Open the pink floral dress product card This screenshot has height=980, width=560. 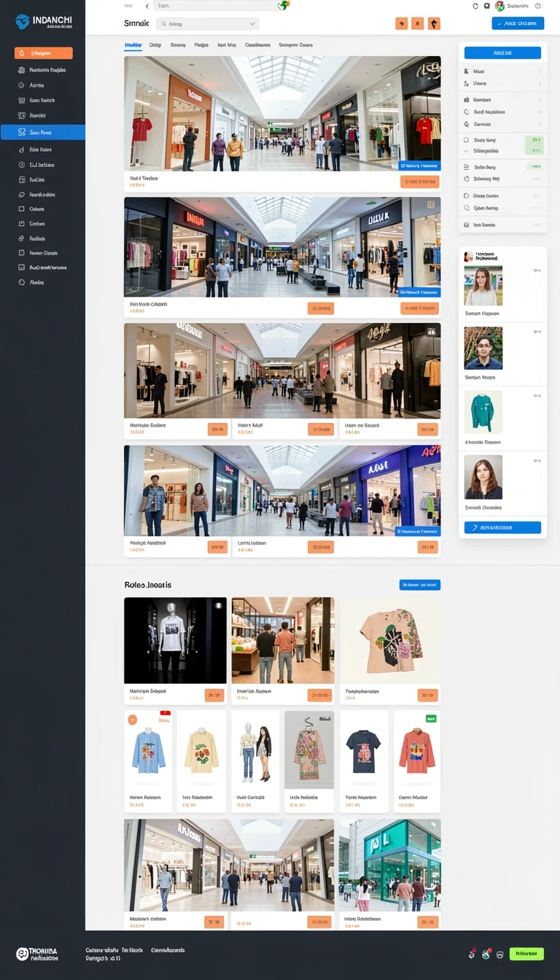coord(309,761)
